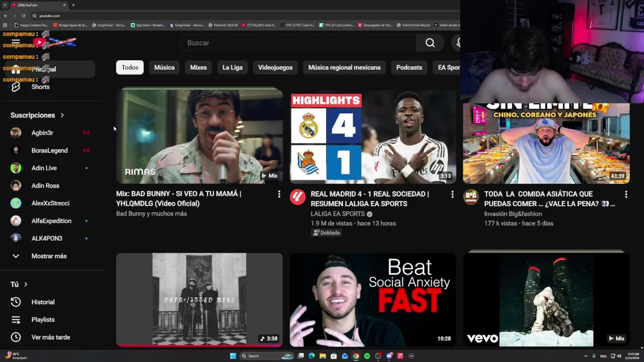
Task: Open Adin Ross channel subscription
Action: 51,186
